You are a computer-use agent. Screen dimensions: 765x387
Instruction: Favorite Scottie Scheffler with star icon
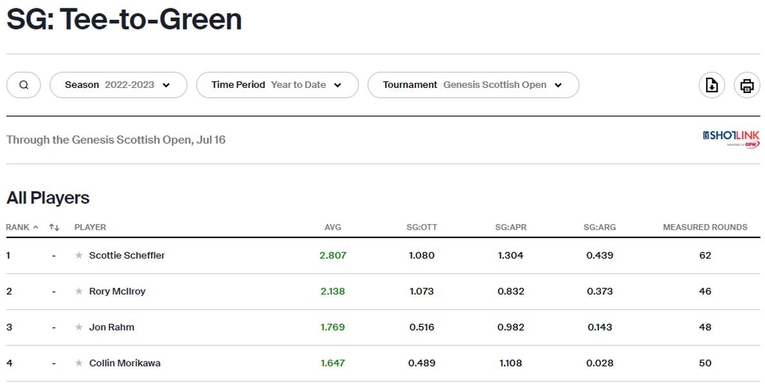(x=79, y=255)
